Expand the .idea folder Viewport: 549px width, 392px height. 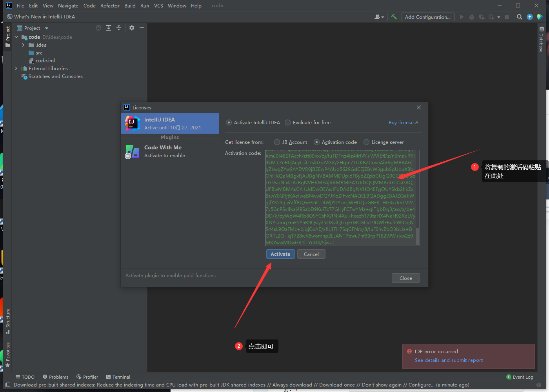tap(24, 45)
